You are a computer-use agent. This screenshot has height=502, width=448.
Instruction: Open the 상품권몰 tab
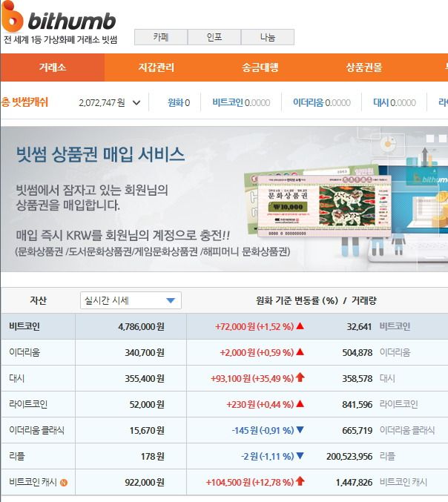tap(363, 67)
